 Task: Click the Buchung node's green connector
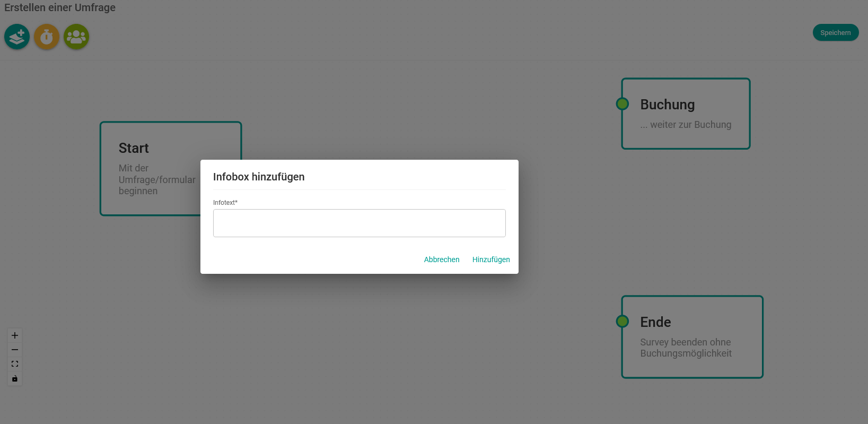(622, 104)
